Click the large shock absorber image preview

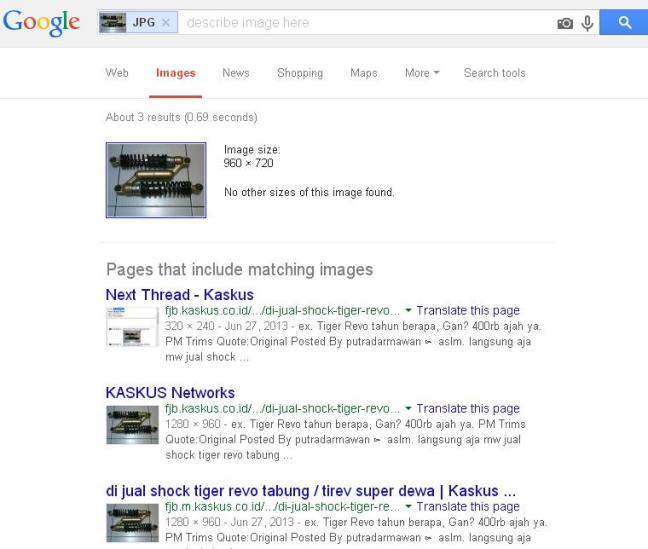pos(156,180)
